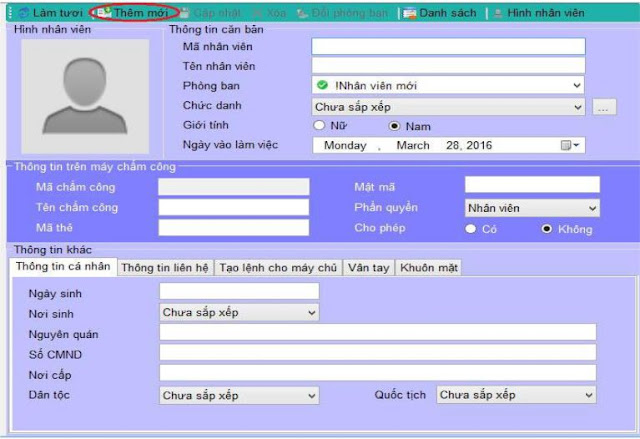Open the Nơi sinh dropdown
Viewport: 640px width, 439px height.
(x=312, y=313)
